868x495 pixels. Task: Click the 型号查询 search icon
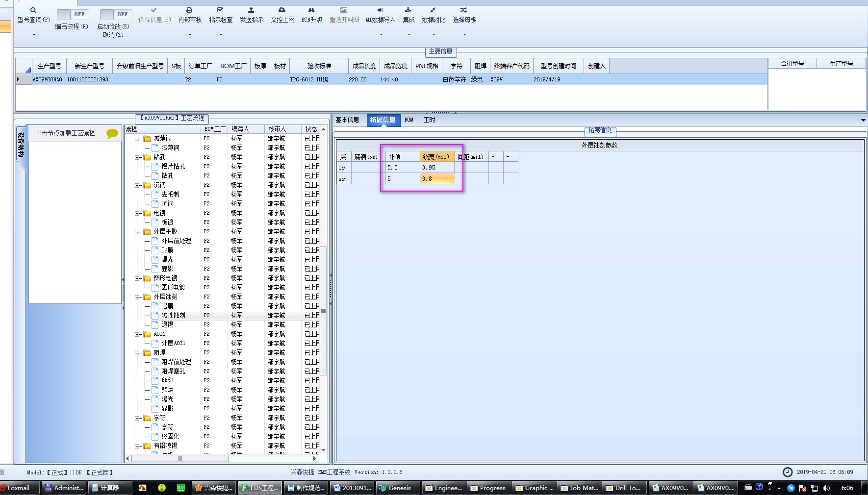tap(33, 10)
